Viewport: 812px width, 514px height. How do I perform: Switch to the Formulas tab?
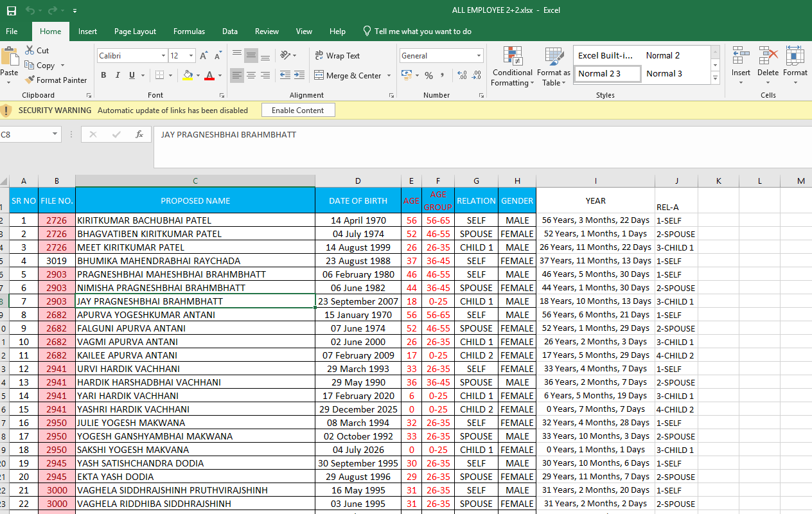(190, 31)
